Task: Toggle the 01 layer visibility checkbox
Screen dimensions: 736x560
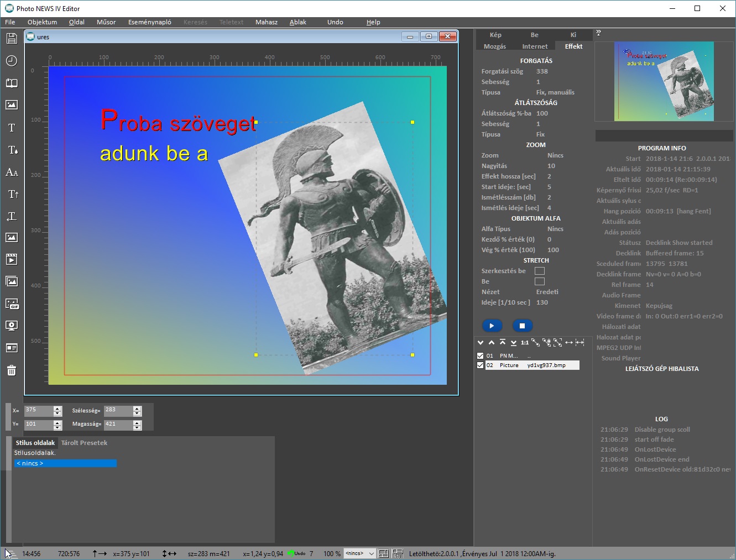Action: (480, 356)
